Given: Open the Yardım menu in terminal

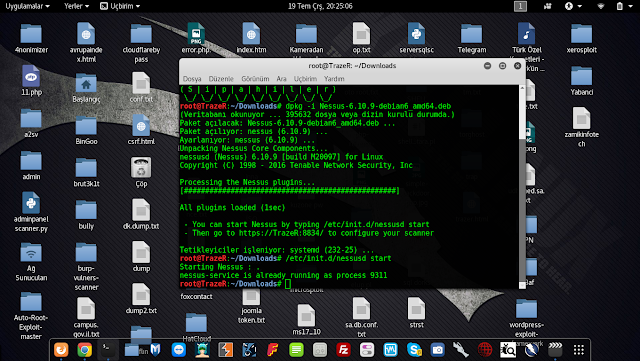Looking at the screenshot, I should click(334, 79).
